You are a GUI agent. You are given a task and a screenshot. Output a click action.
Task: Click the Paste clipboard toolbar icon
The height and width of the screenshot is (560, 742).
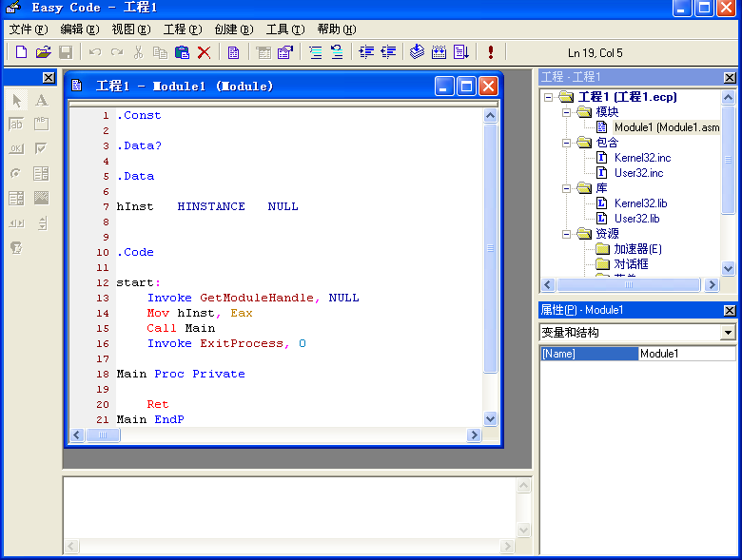pyautogui.click(x=182, y=52)
